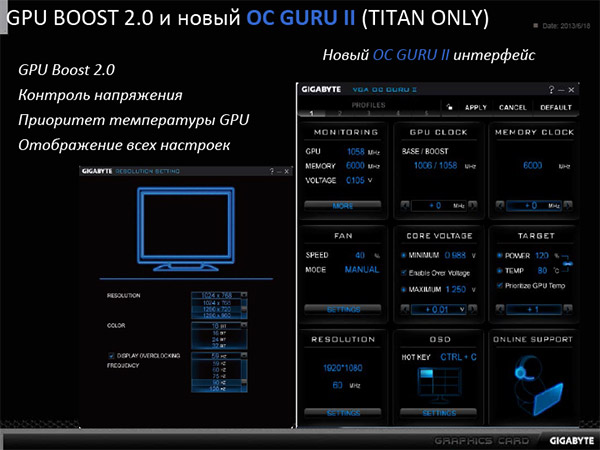The image size is (600, 450).
Task: Choose 75 Hz in frequency list
Action: (217, 376)
